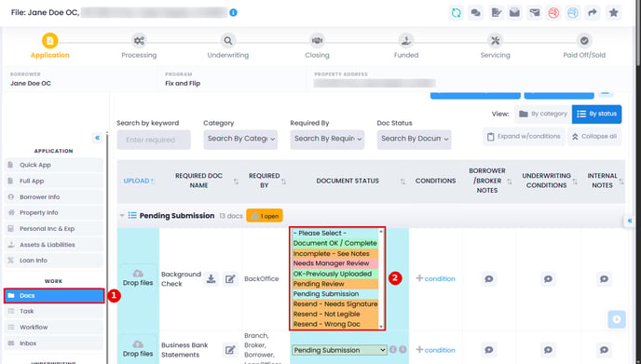Sort by the Document Status column
This screenshot has height=364, width=641.
(x=402, y=182)
